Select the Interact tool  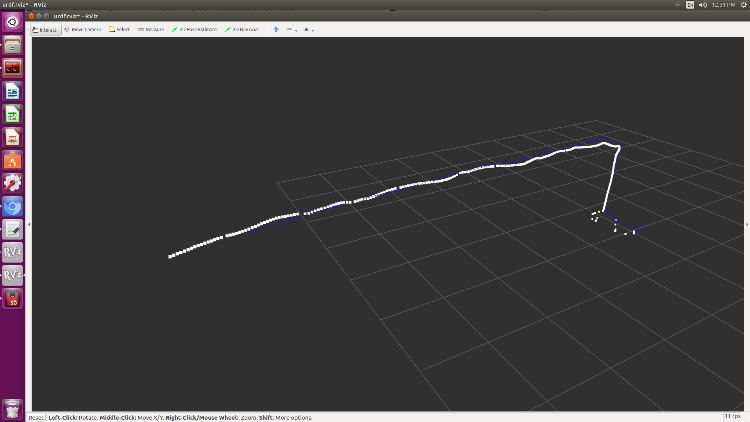44,30
